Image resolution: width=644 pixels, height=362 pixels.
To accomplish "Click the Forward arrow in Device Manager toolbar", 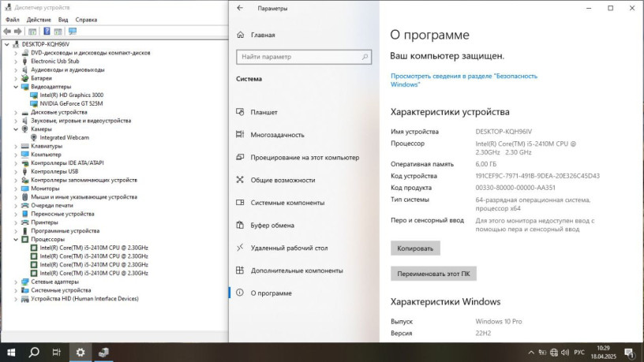I will [17, 32].
